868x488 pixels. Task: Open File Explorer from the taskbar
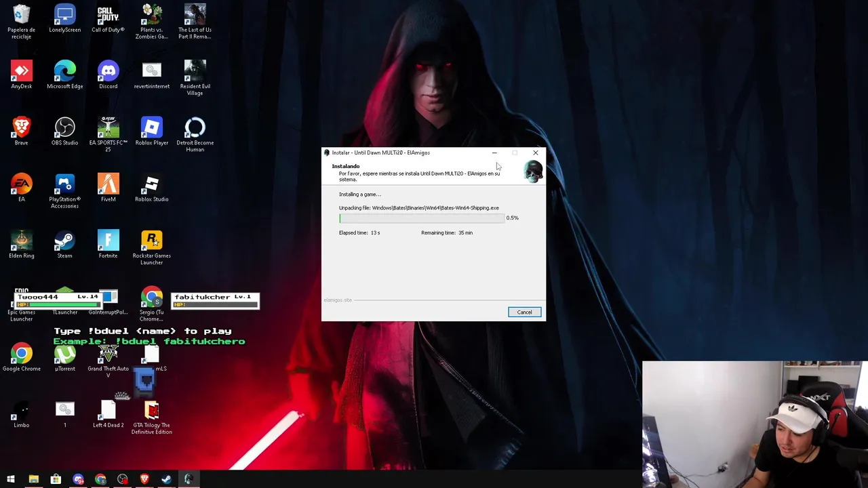(x=33, y=479)
